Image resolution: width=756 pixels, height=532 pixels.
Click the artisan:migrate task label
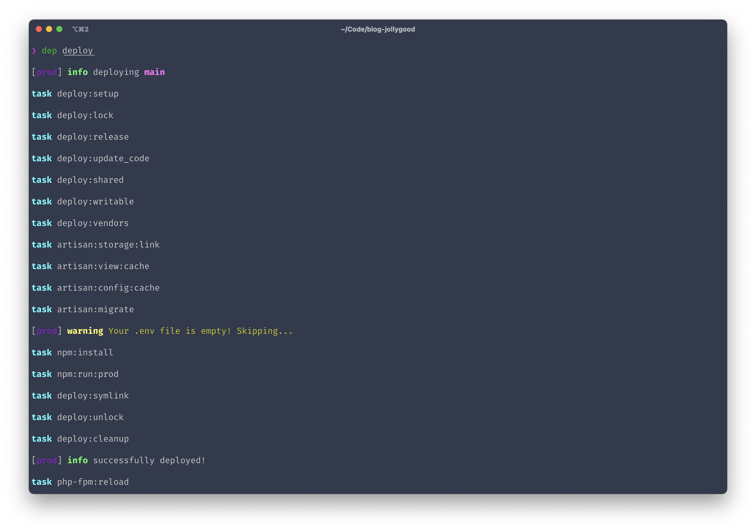(96, 309)
